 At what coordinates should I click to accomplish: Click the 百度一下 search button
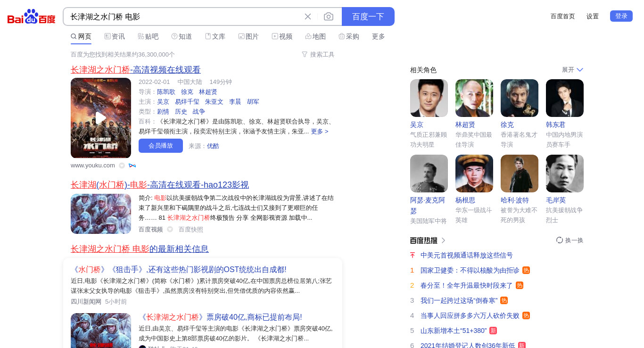368,17
